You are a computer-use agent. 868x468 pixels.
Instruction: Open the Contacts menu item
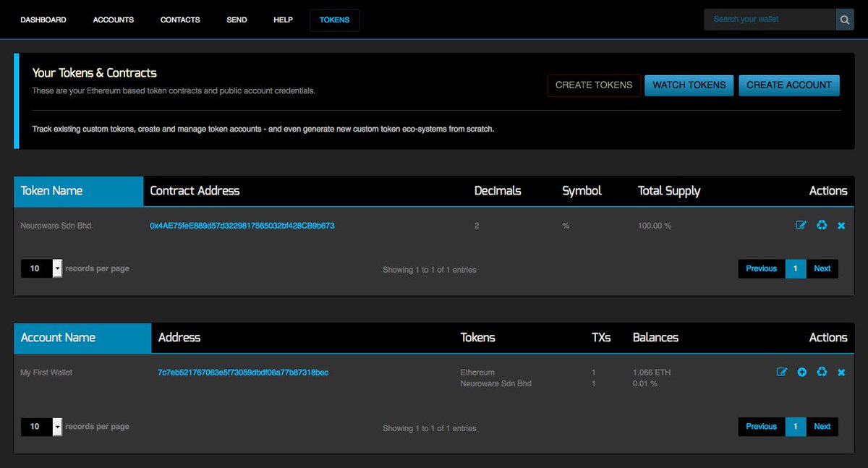click(180, 20)
